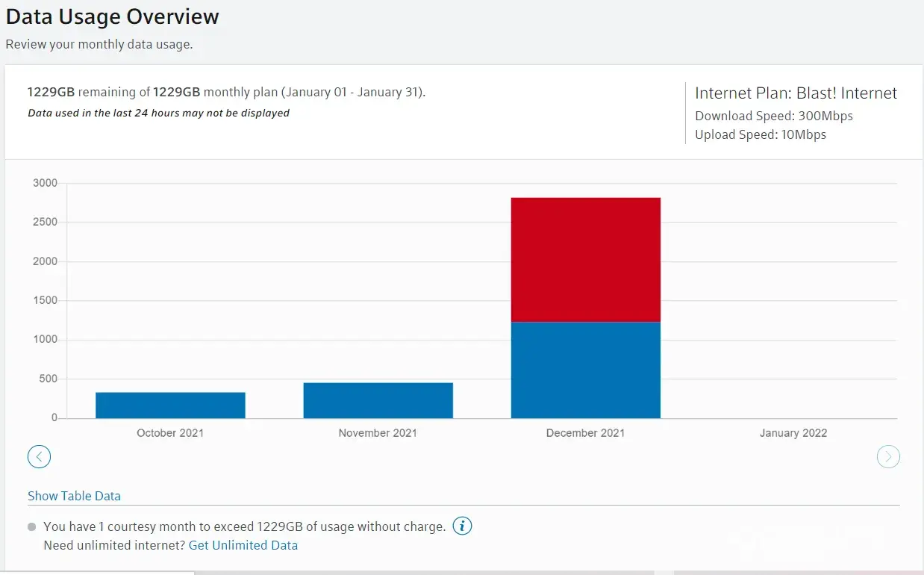Click the blue portion of December bar
Screen dimensions: 924x575
(x=585, y=370)
